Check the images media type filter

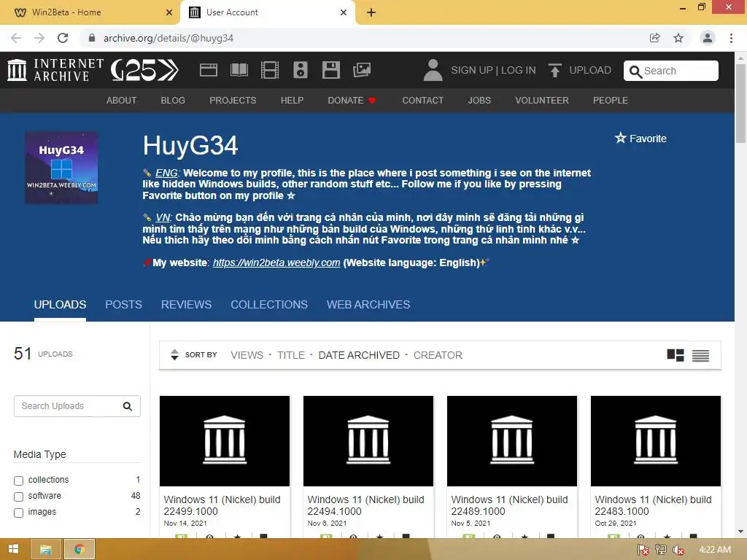[18, 513]
